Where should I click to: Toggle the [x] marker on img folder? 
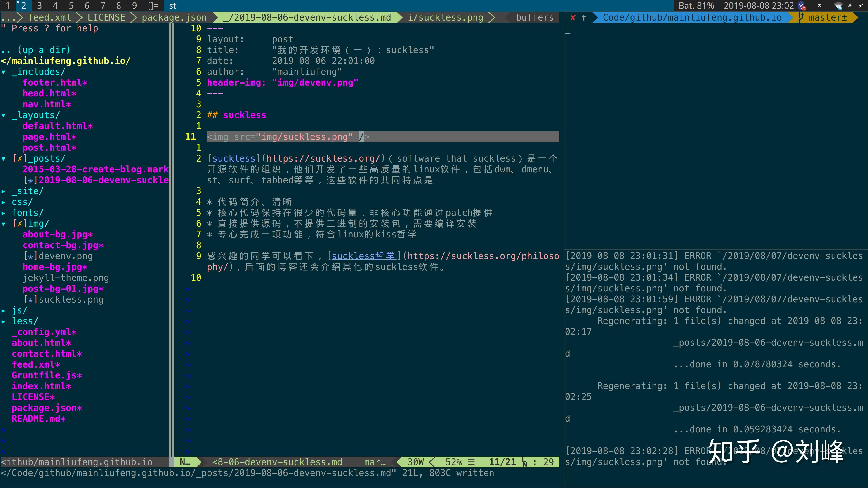[x=19, y=224]
